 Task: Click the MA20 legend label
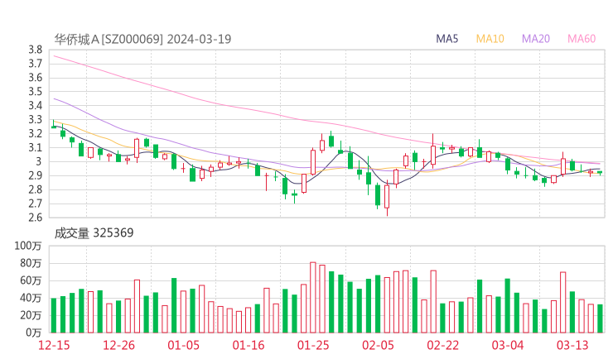click(x=536, y=39)
